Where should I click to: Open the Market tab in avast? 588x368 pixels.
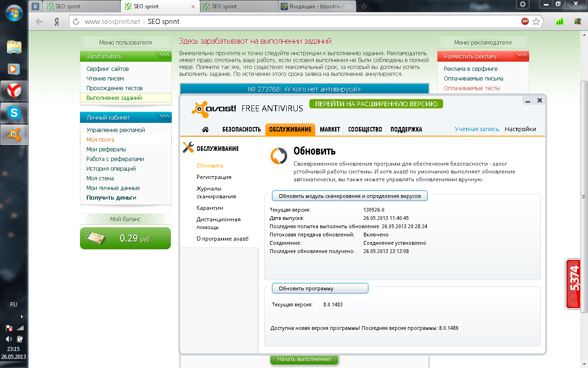(330, 129)
